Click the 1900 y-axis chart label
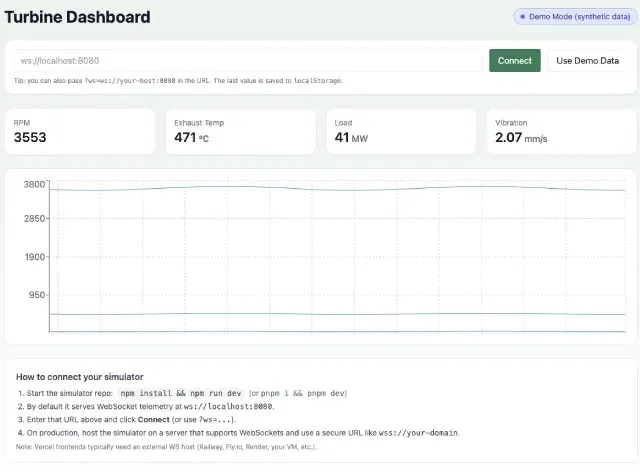This screenshot has width=640, height=475. coord(35,257)
